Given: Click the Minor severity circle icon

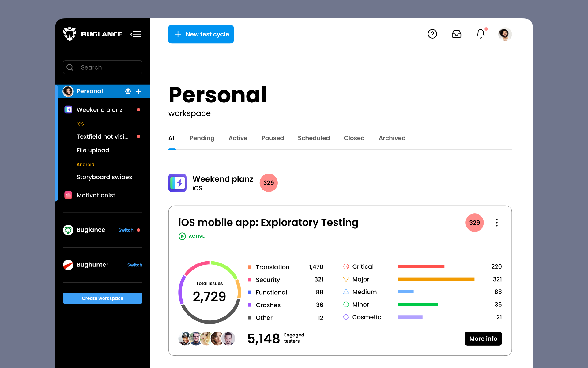Looking at the screenshot, I should [x=346, y=304].
